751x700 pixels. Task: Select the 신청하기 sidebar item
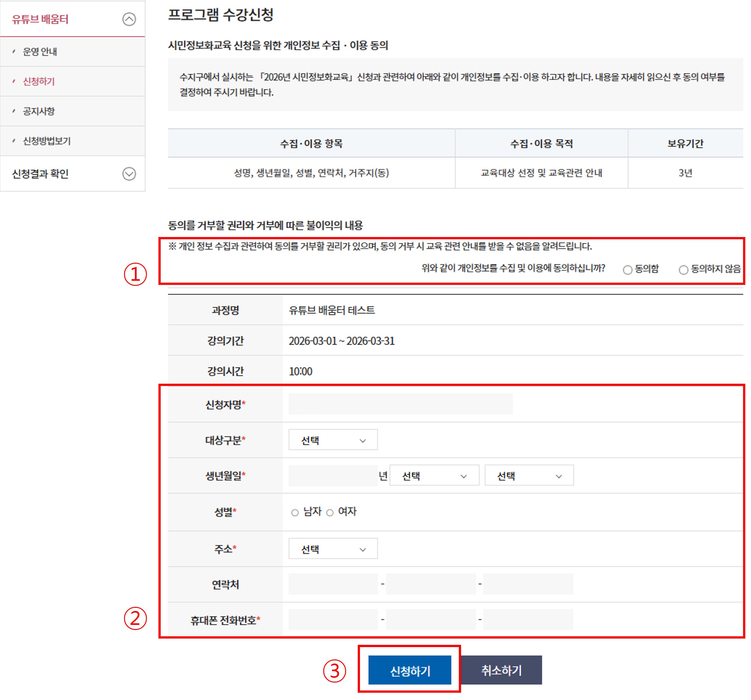tap(39, 81)
